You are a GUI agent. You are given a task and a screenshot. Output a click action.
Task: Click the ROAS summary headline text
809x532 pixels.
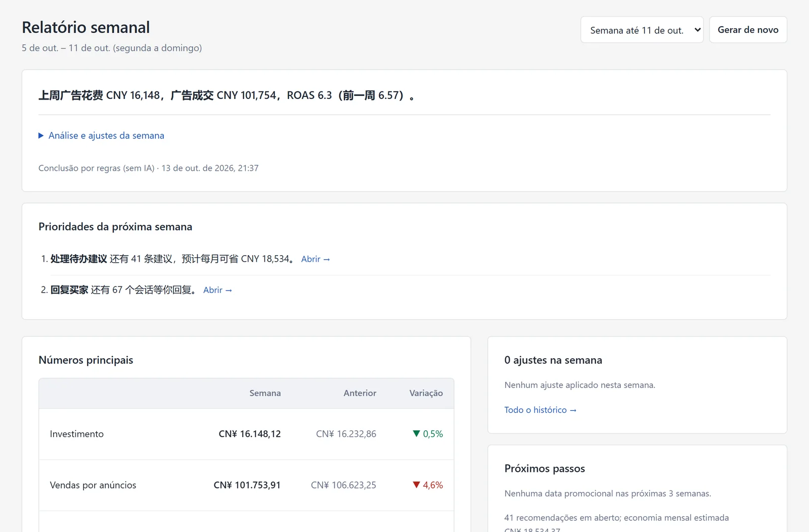point(227,95)
